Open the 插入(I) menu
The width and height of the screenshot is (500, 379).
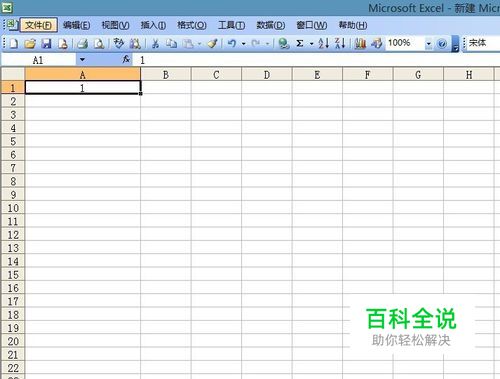point(153,25)
